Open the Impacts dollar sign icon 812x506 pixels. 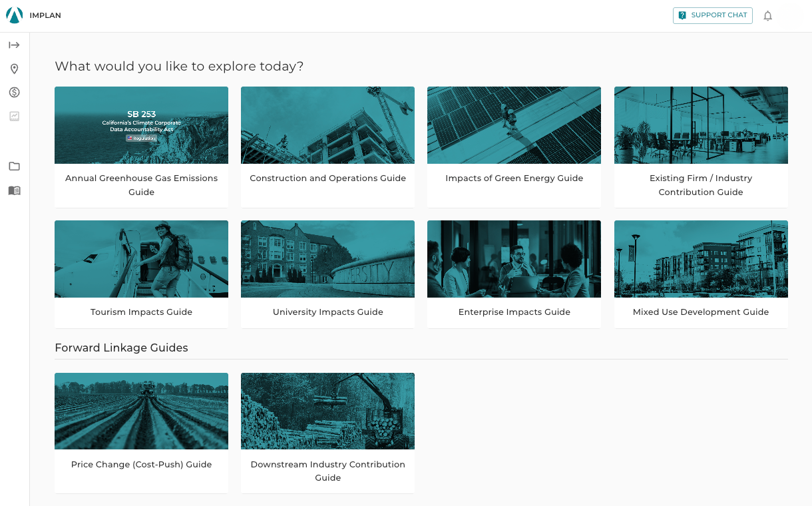pos(14,93)
